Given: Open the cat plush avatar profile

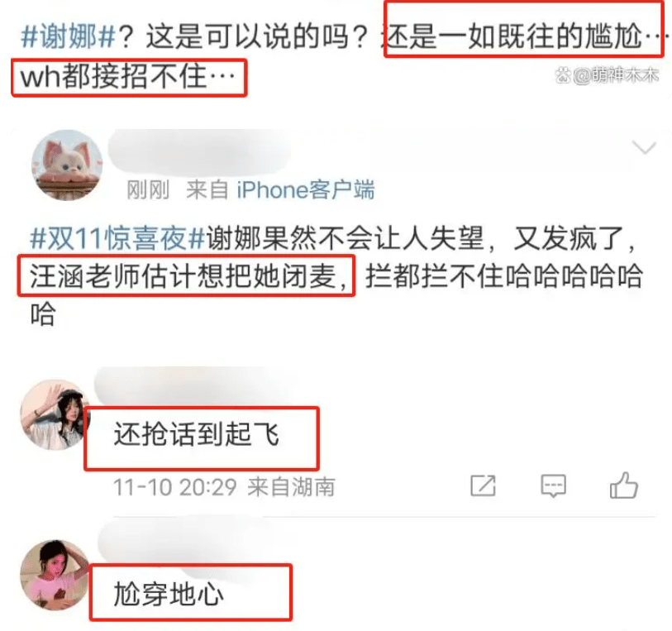Looking at the screenshot, I should [x=67, y=165].
